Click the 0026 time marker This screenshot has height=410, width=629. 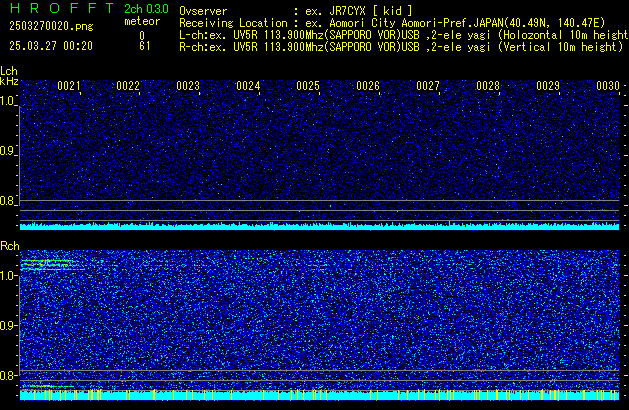(x=368, y=86)
